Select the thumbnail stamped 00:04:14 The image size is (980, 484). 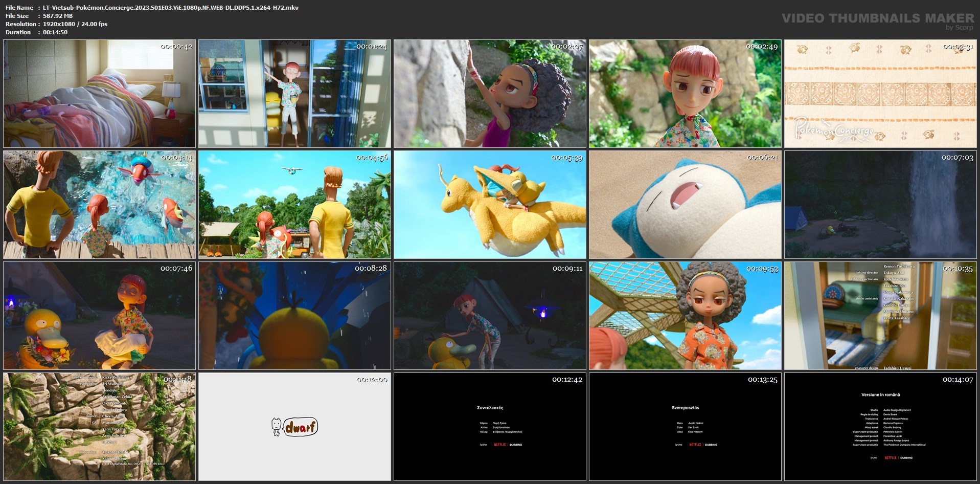point(100,205)
